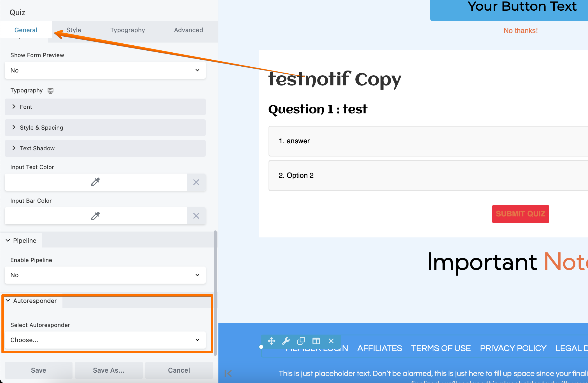Image resolution: width=588 pixels, height=383 pixels.
Task: Switch to the Style tab
Action: tap(74, 30)
